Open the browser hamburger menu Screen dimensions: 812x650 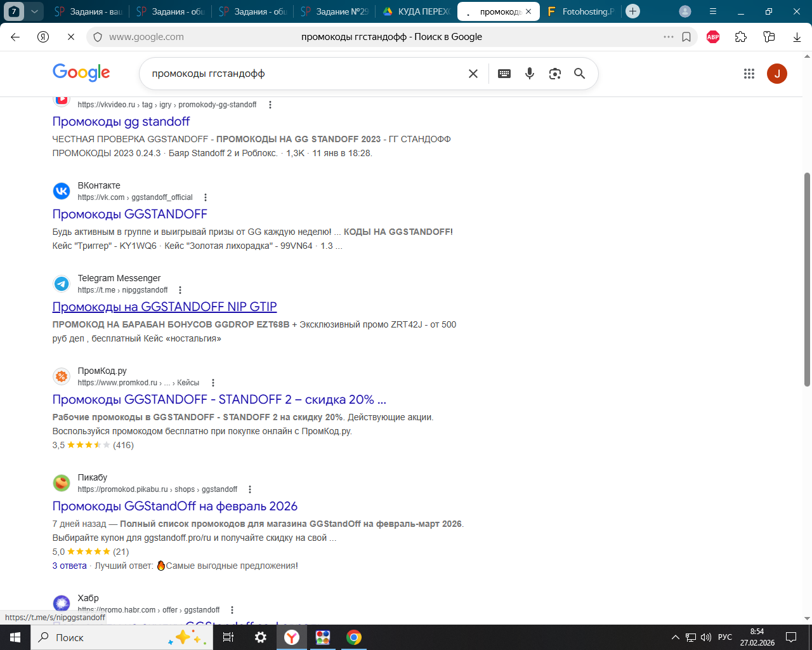tap(713, 11)
